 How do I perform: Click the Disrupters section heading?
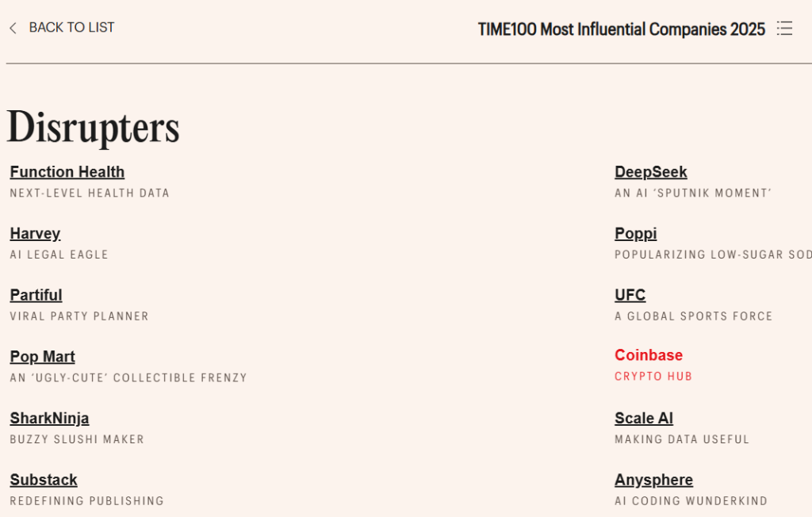[x=94, y=127]
